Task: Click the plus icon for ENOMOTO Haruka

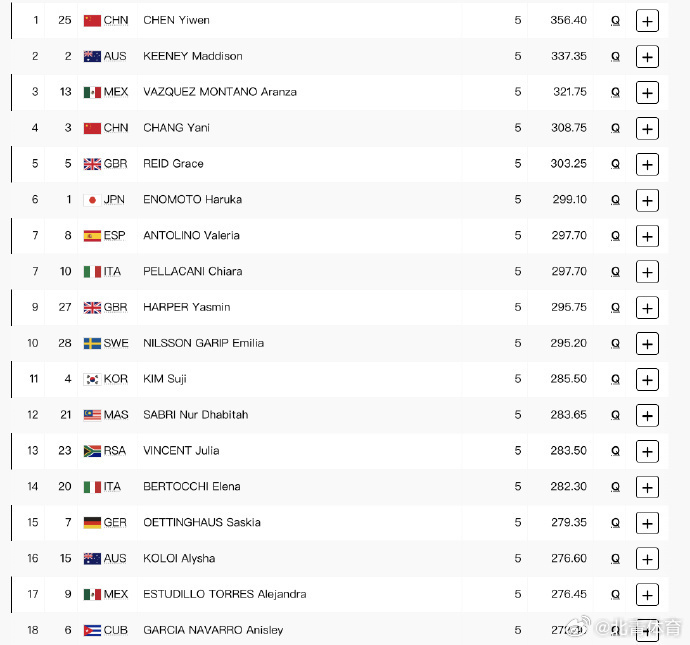Action: tap(647, 200)
